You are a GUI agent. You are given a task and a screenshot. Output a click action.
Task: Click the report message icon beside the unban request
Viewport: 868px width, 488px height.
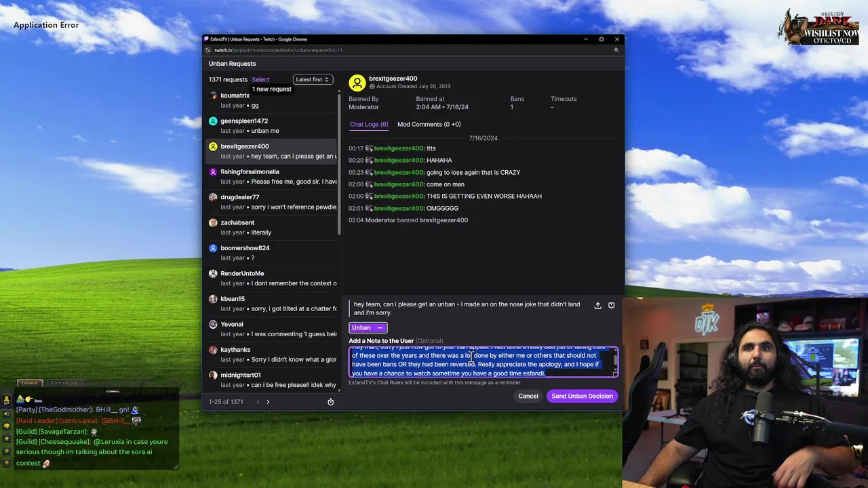click(x=611, y=306)
